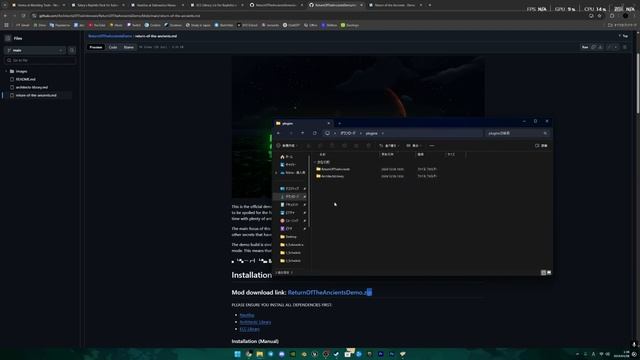Open architects-library.md in file tree
The width and height of the screenshot is (640, 360).
(31, 87)
